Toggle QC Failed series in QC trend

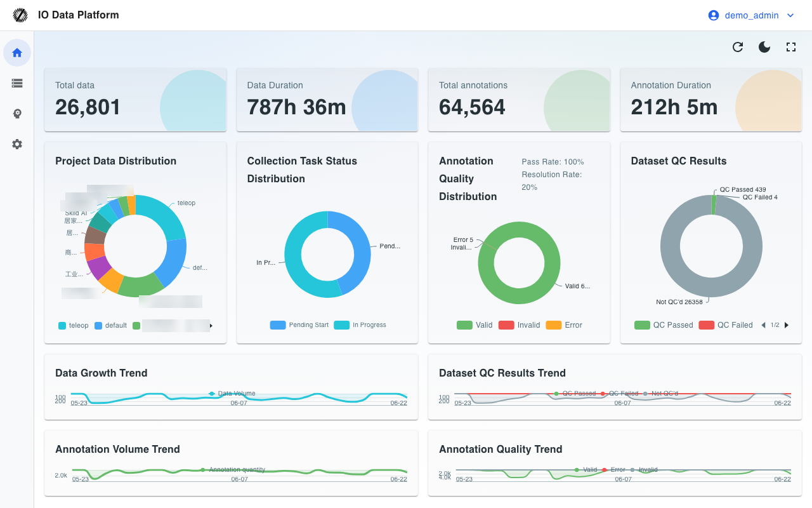click(620, 394)
